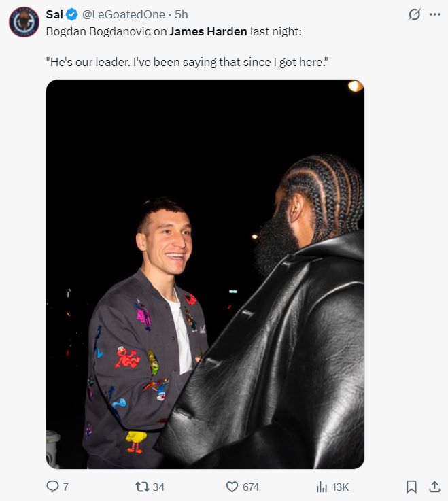Click the repost arrows icon
Screen dimensions: 448x501
pos(142,487)
